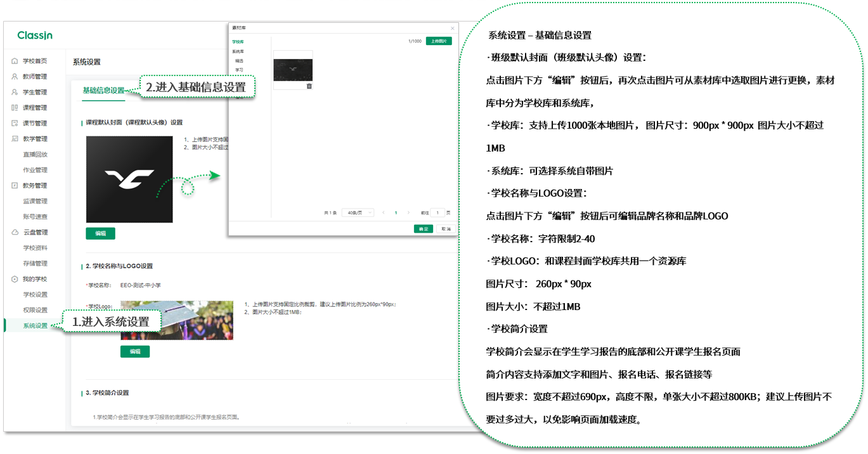This screenshot has width=868, height=454.
Task: Select 系统库 in the material library
Action: pyautogui.click(x=238, y=51)
